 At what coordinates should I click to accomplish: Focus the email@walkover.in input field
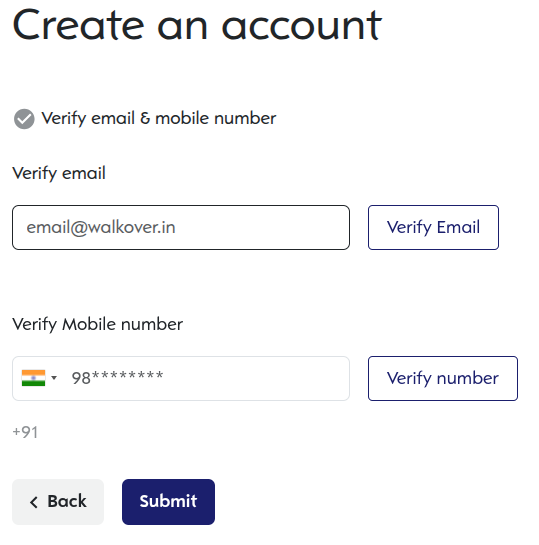click(x=181, y=227)
